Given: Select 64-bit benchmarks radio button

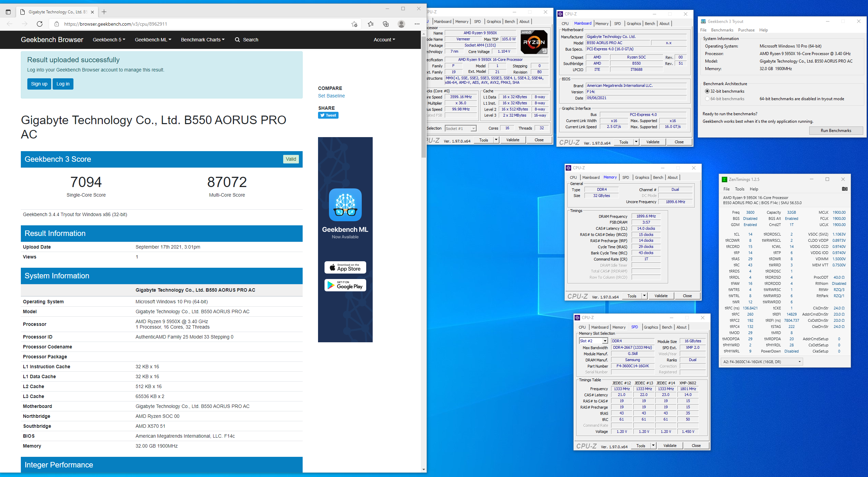Looking at the screenshot, I should (x=707, y=99).
